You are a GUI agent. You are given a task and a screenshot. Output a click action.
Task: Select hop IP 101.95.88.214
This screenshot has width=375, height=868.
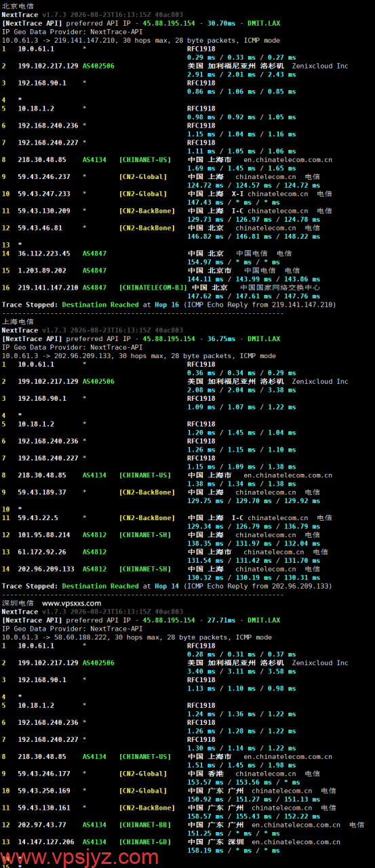point(44,535)
